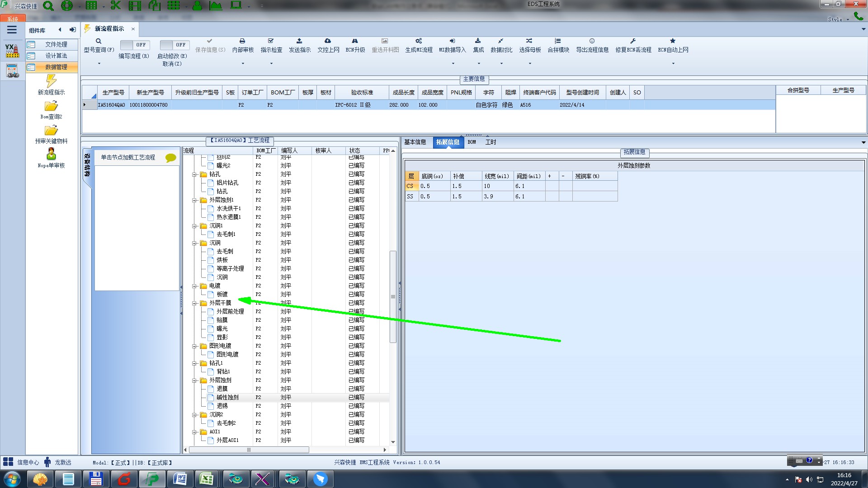Click the 合拼模块 list icon
Screen dimensions: 868x488
point(558,41)
